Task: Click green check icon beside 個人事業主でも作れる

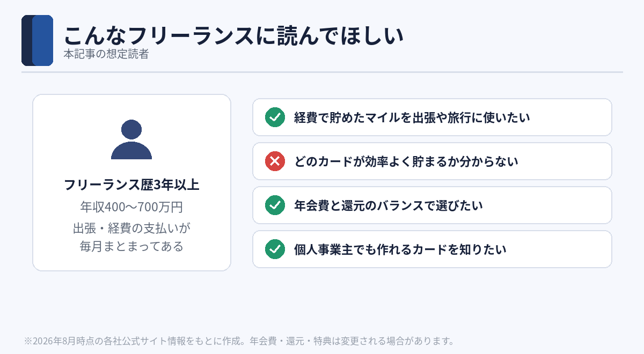Action: coord(275,249)
